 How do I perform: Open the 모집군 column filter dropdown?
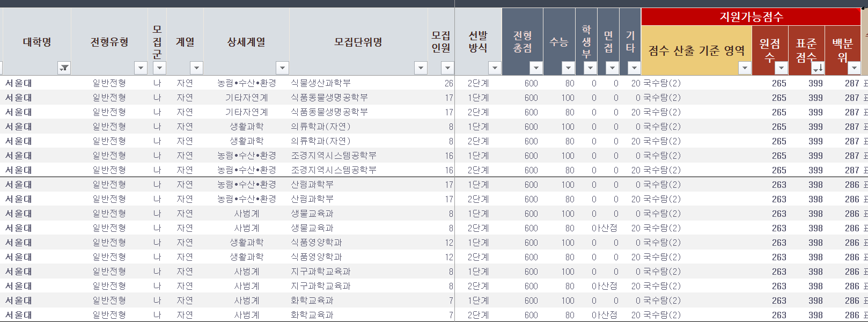[x=159, y=68]
